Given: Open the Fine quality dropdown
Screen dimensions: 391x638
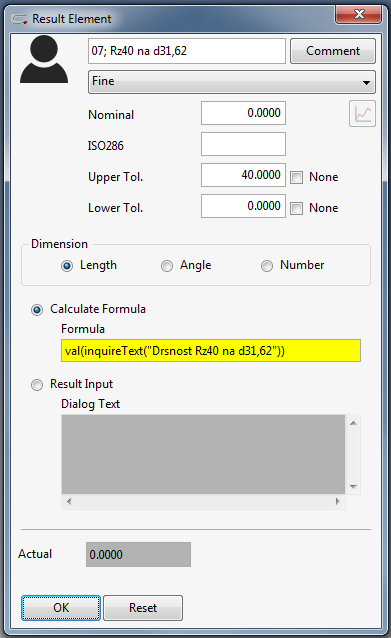Looking at the screenshot, I should (x=232, y=82).
